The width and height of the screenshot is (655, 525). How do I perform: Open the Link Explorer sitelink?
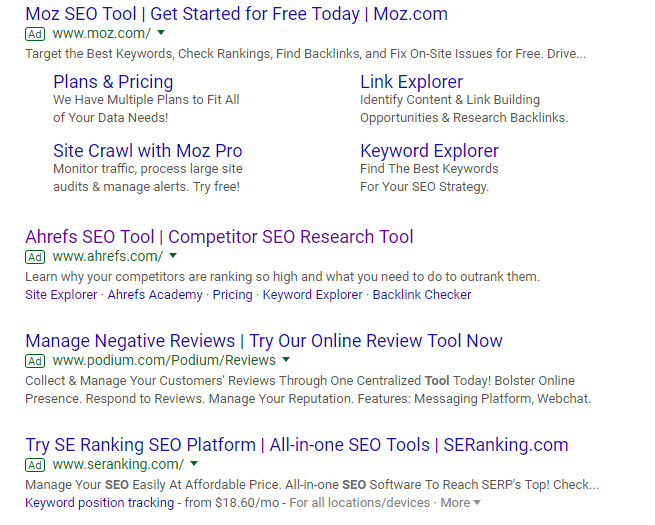point(411,82)
